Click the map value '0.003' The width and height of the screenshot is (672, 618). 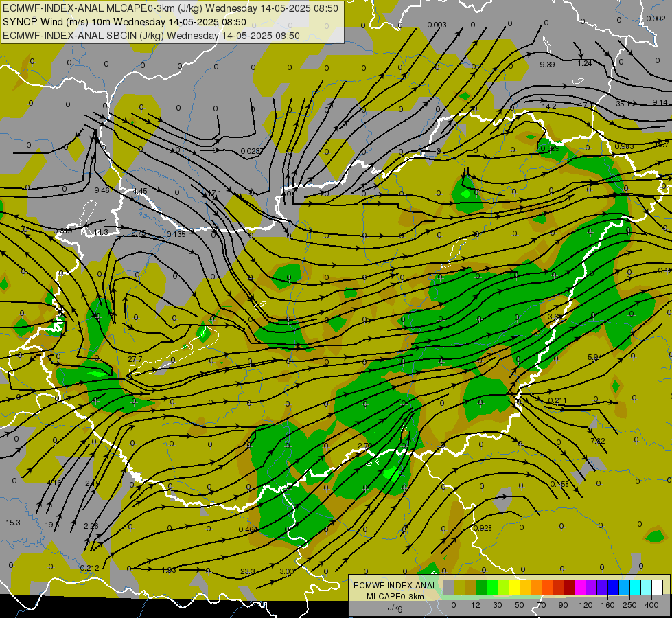pos(437,25)
